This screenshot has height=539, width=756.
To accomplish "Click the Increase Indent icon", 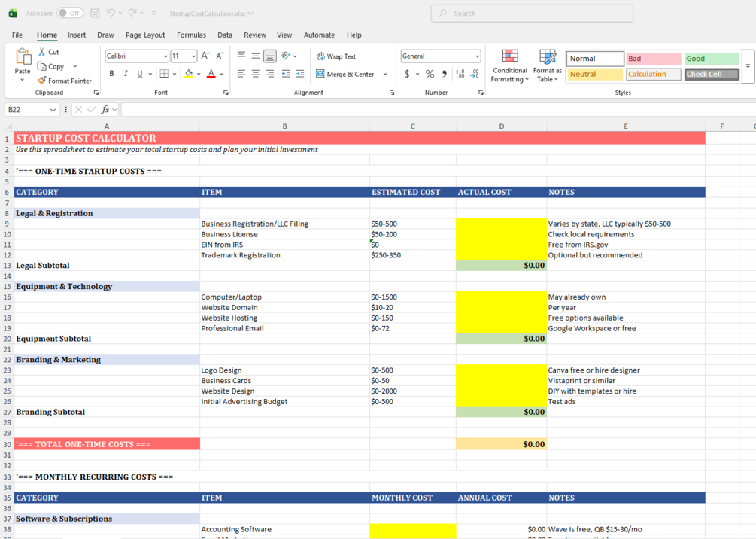I will click(x=300, y=73).
